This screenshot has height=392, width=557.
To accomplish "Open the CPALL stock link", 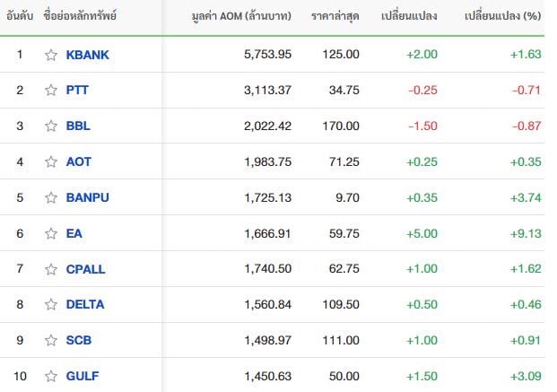I will point(85,269).
